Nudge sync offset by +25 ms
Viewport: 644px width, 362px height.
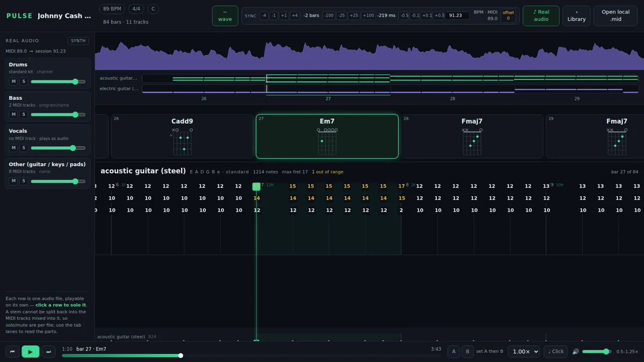(354, 16)
